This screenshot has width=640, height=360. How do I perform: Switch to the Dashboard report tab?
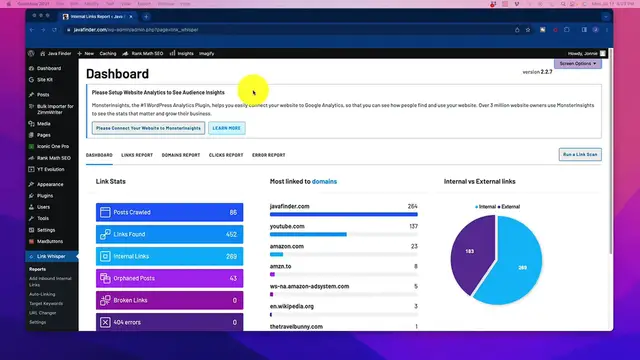click(99, 155)
